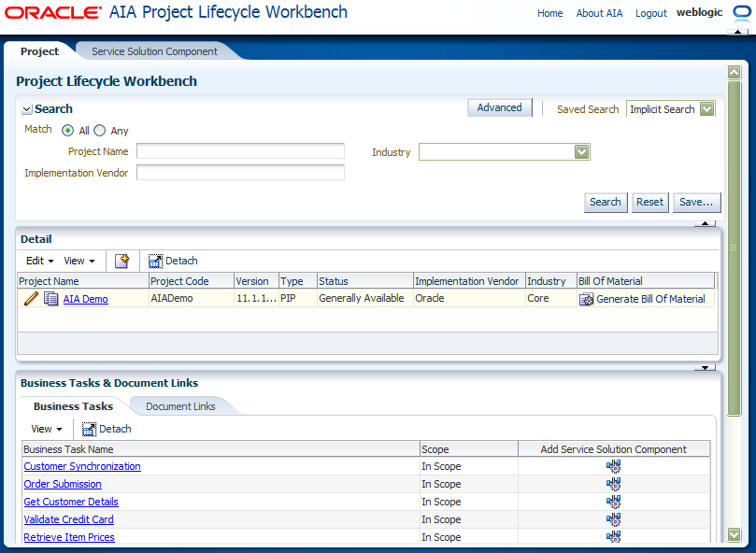Click the Version column header
Viewport: 756px width, 553px height.
(x=256, y=281)
